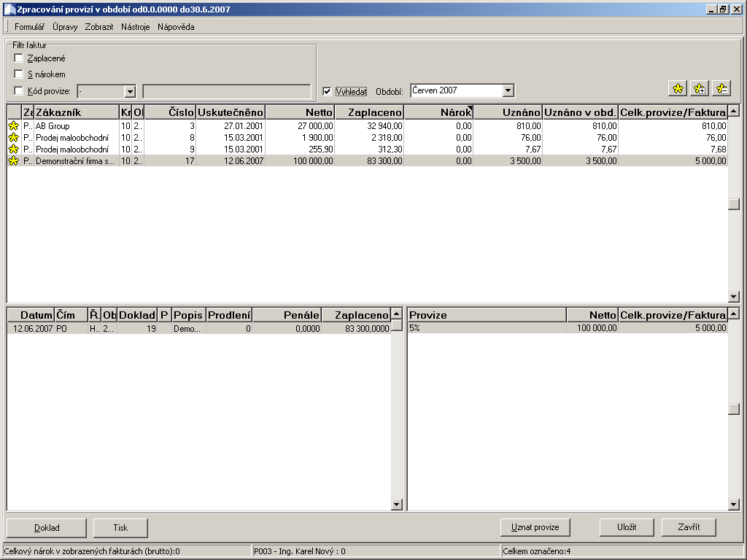Sort invoices by Netto column header
The height and width of the screenshot is (560, 747).
(300, 112)
